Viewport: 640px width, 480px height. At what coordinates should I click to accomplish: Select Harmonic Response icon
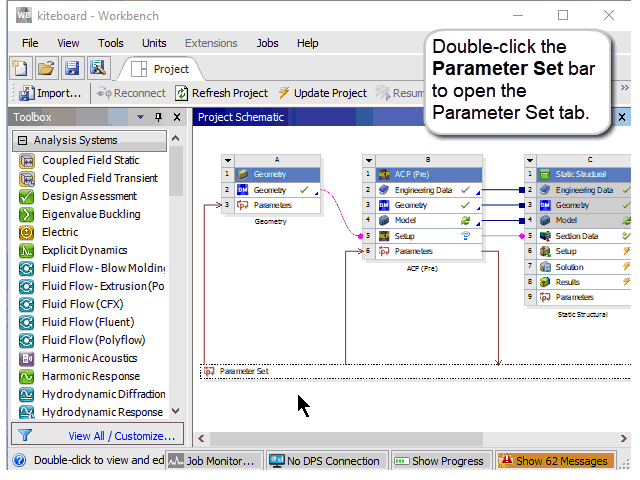point(27,376)
